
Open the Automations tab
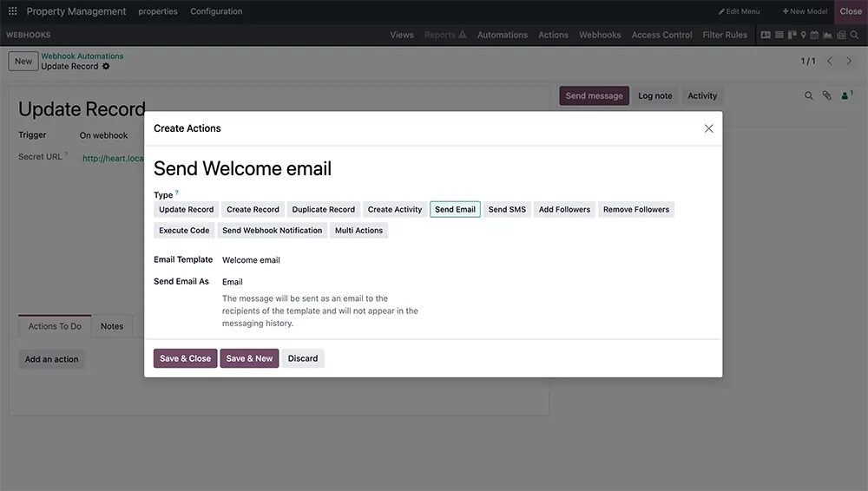(503, 35)
